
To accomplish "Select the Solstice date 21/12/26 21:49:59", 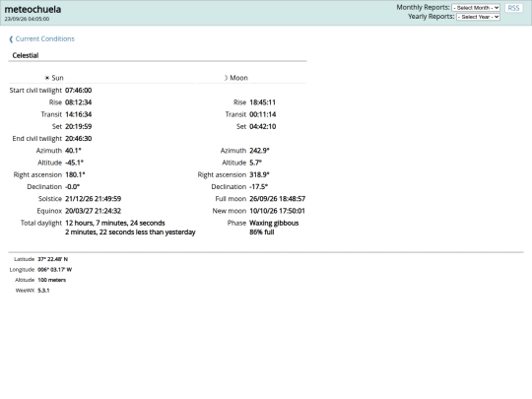I will pyautogui.click(x=93, y=198).
